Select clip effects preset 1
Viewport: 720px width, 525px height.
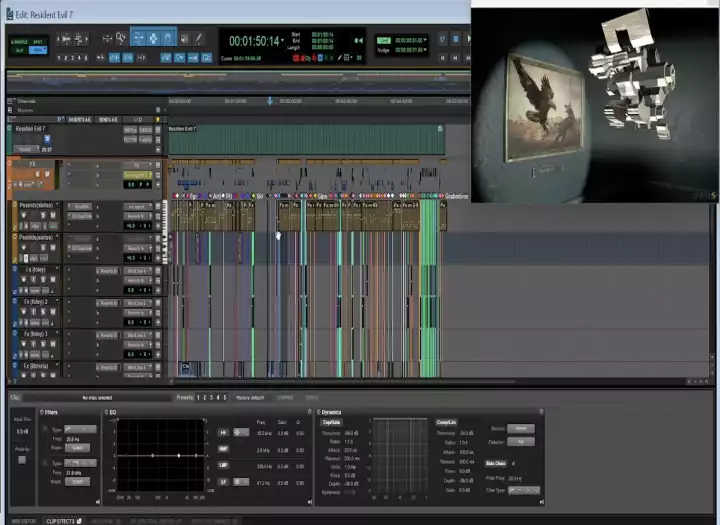coord(198,398)
